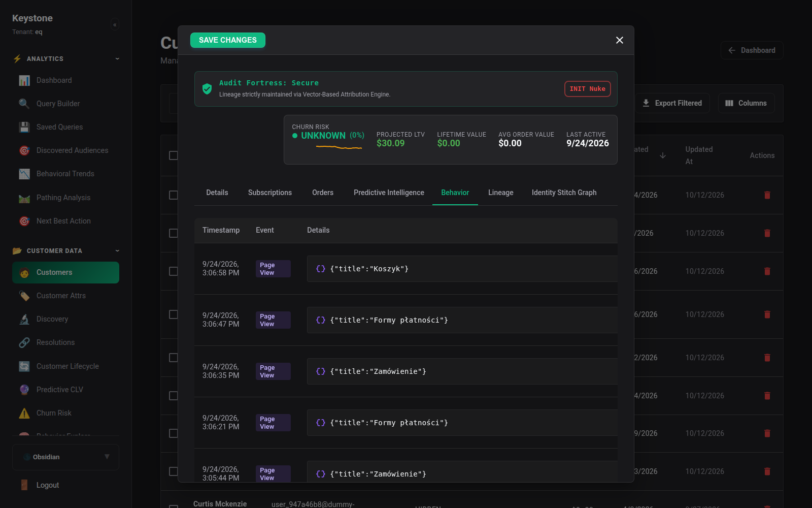The width and height of the screenshot is (812, 508).
Task: Collapse the sidebar with the chevron button
Action: [115, 24]
